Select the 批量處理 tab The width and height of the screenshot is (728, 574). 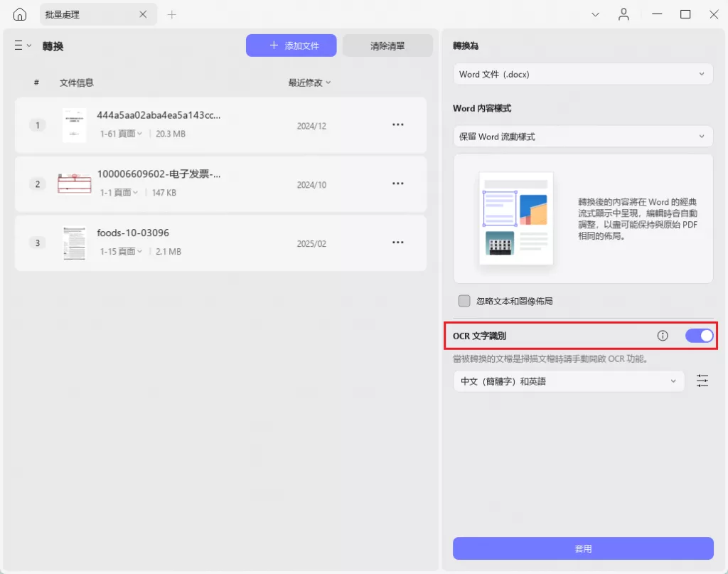pyautogui.click(x=98, y=14)
